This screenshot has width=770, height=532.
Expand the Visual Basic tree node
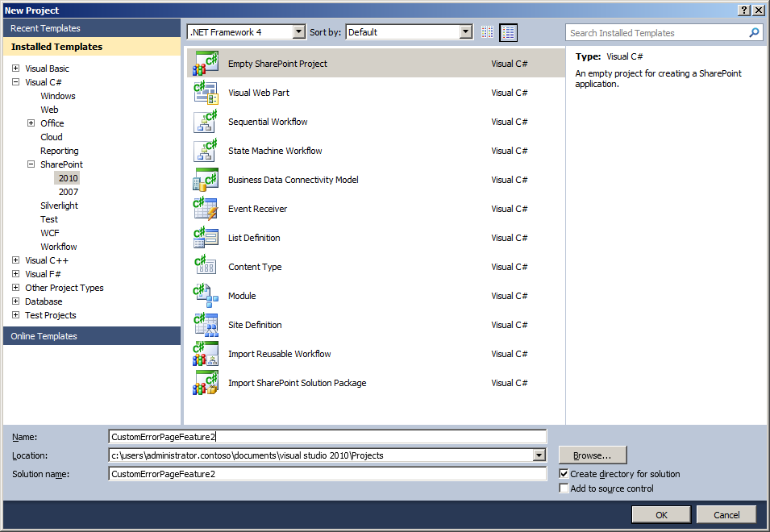click(15, 69)
